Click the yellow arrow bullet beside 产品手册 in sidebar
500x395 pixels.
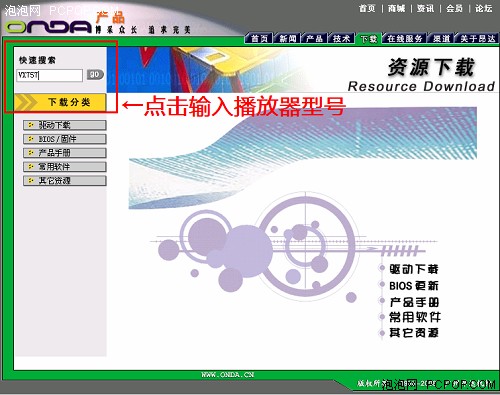point(31,153)
